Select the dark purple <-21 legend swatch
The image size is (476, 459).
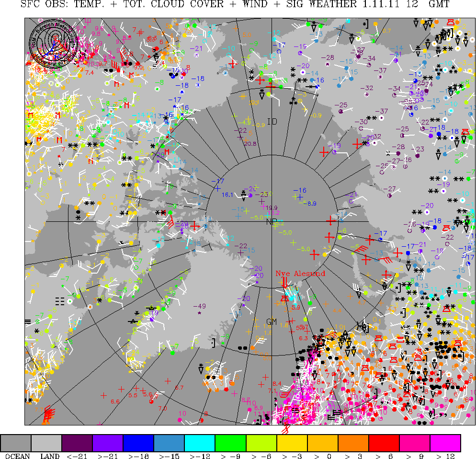[x=77, y=443]
